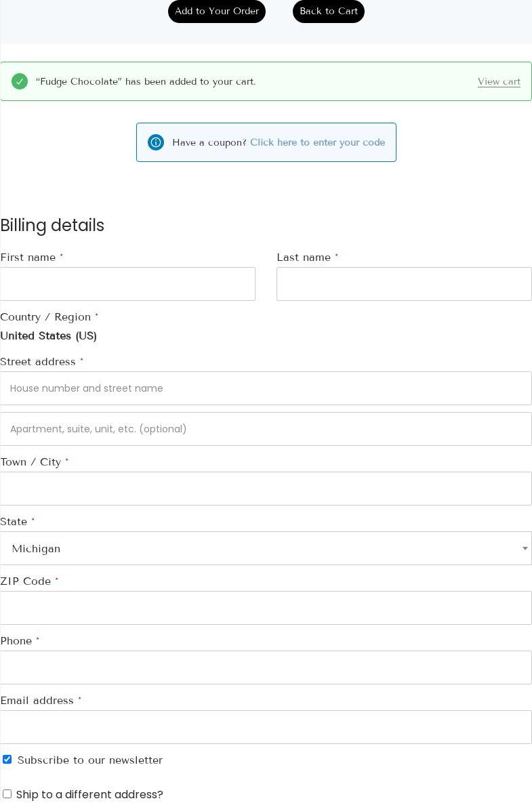Focus the First name input field
Image resolution: width=532 pixels, height=803 pixels.
pyautogui.click(x=127, y=284)
